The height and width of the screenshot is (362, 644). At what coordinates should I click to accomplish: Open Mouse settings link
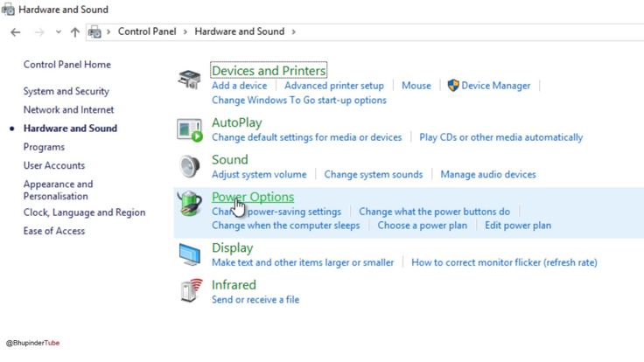pos(416,86)
